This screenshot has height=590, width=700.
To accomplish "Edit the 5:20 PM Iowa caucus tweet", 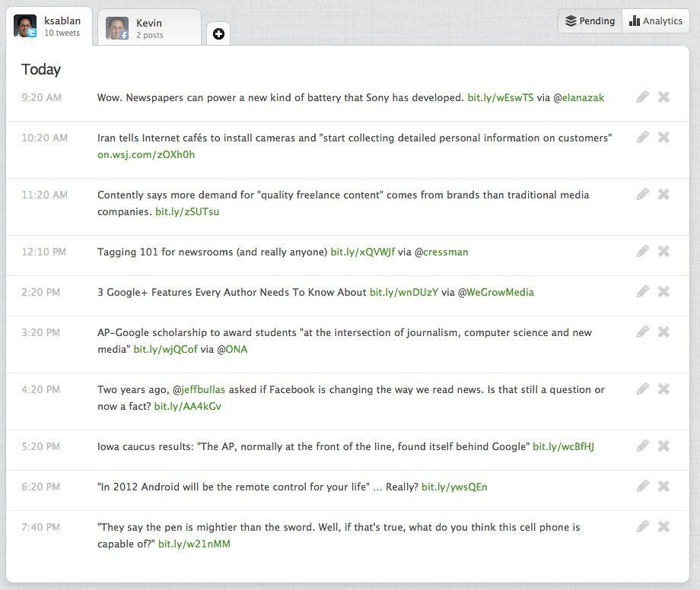I will click(x=642, y=446).
